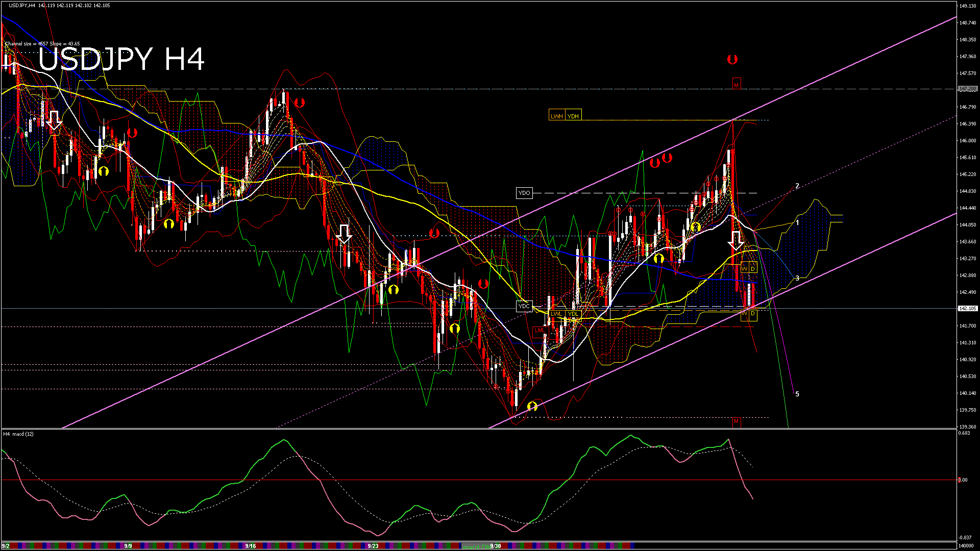980x551 pixels.
Task: Click yellow up-arrow marker at the lowest chart swing
Action: click(x=532, y=406)
